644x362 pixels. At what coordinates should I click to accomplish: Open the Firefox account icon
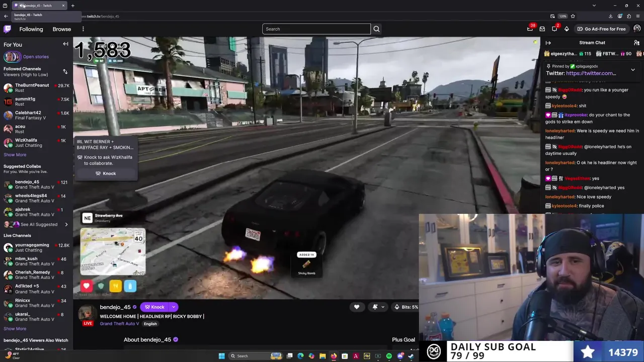point(620,16)
